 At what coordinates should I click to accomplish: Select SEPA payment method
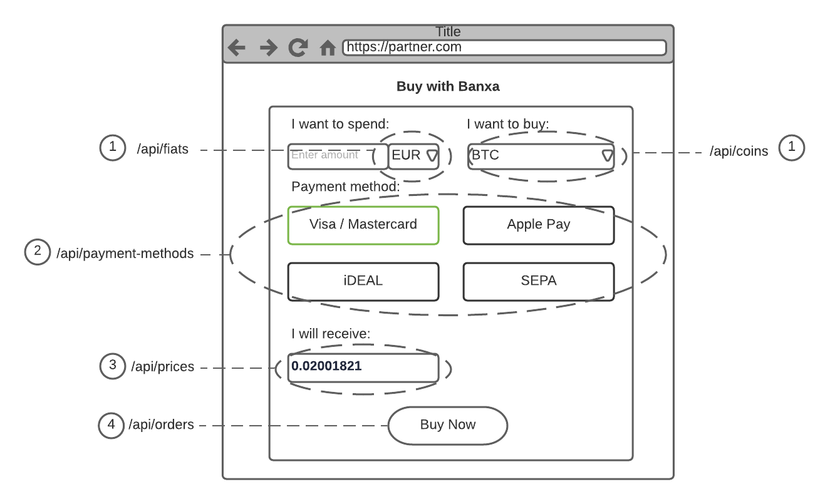point(539,281)
